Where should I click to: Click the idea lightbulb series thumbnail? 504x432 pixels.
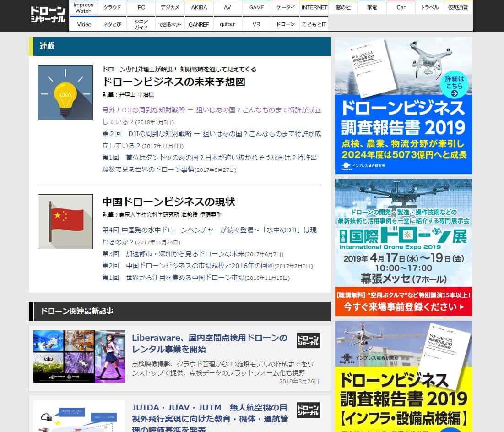(x=65, y=93)
